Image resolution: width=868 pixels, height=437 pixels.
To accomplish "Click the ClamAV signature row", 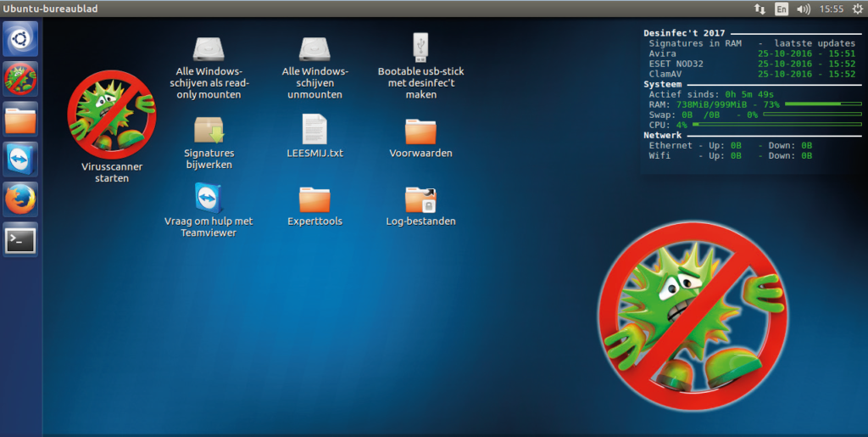I will point(753,74).
